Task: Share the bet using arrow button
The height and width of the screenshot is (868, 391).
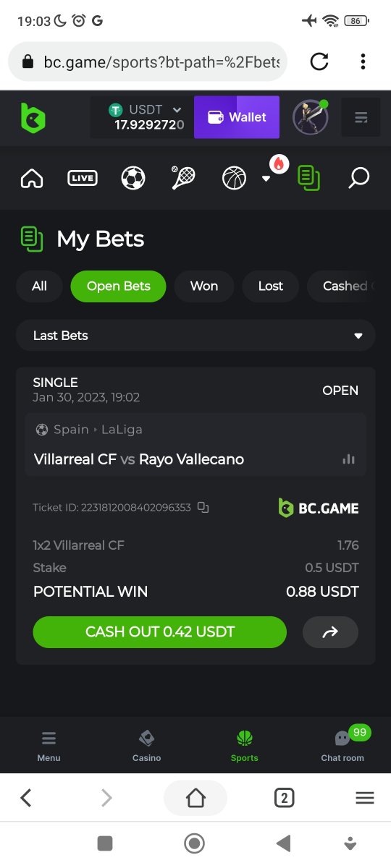Action: pyautogui.click(x=330, y=632)
